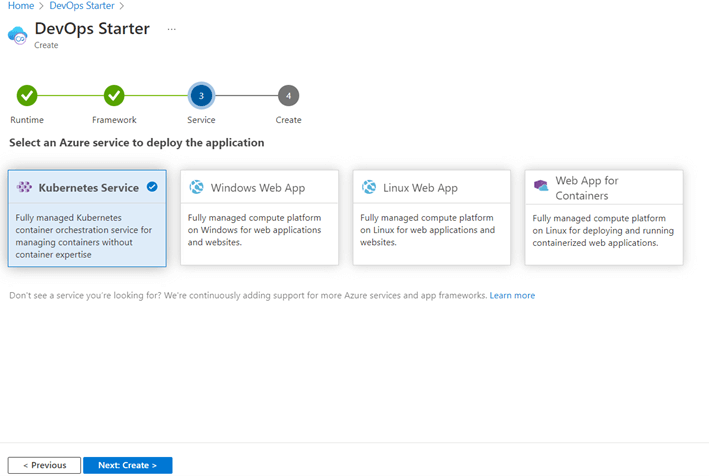
Task: Open DevOps Starter breadcrumb link
Action: click(x=82, y=6)
